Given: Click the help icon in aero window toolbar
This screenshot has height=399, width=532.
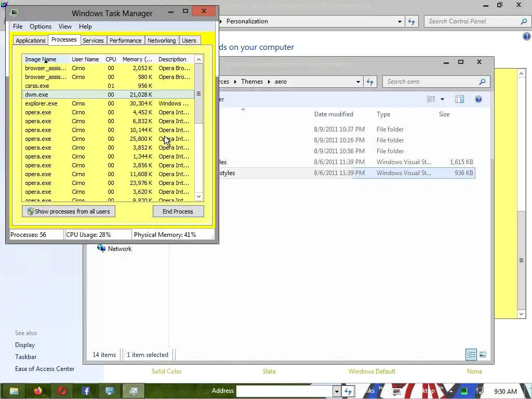Looking at the screenshot, I should (x=478, y=99).
